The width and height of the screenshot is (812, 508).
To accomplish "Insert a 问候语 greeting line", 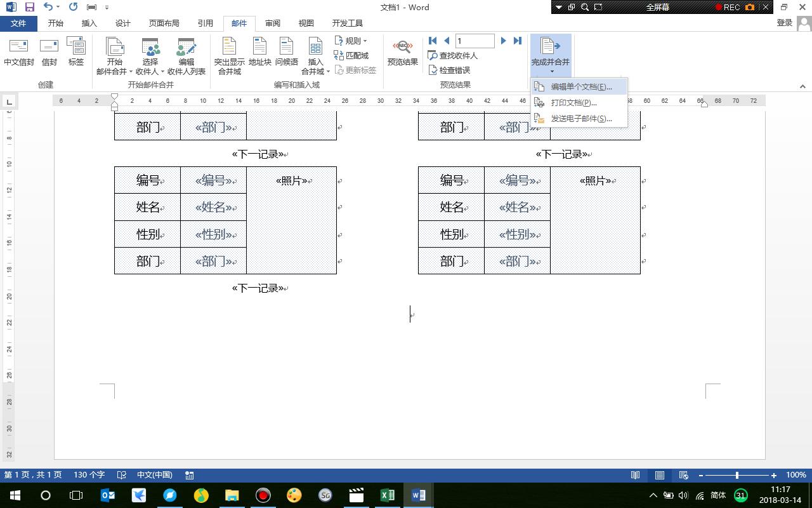I will click(287, 54).
